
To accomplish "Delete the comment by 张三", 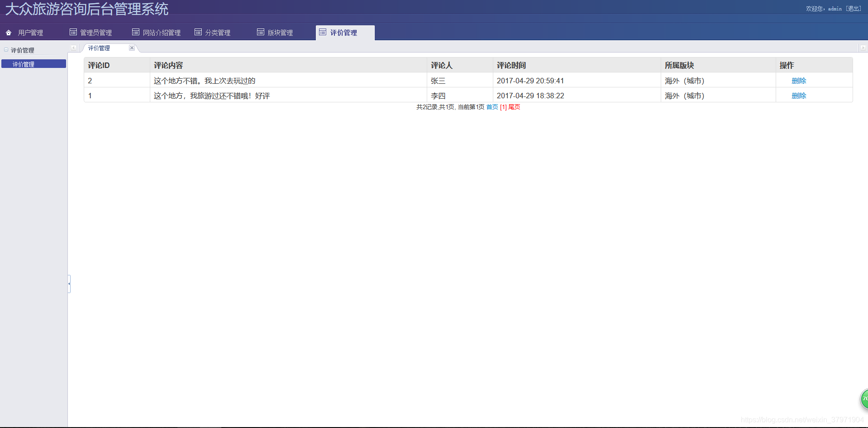I will [x=799, y=81].
